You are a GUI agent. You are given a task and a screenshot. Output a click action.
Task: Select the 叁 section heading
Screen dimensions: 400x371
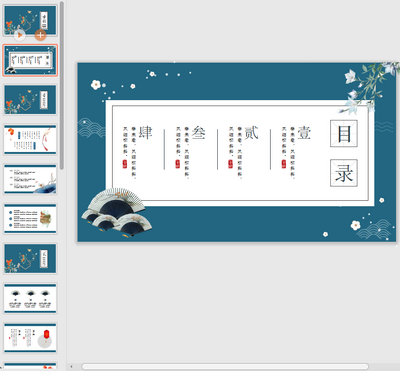click(x=198, y=133)
